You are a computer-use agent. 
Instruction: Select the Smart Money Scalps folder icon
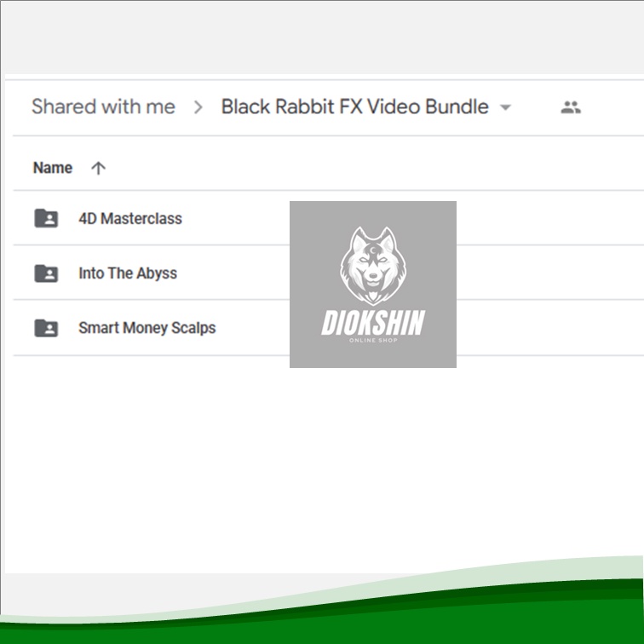[x=46, y=328]
